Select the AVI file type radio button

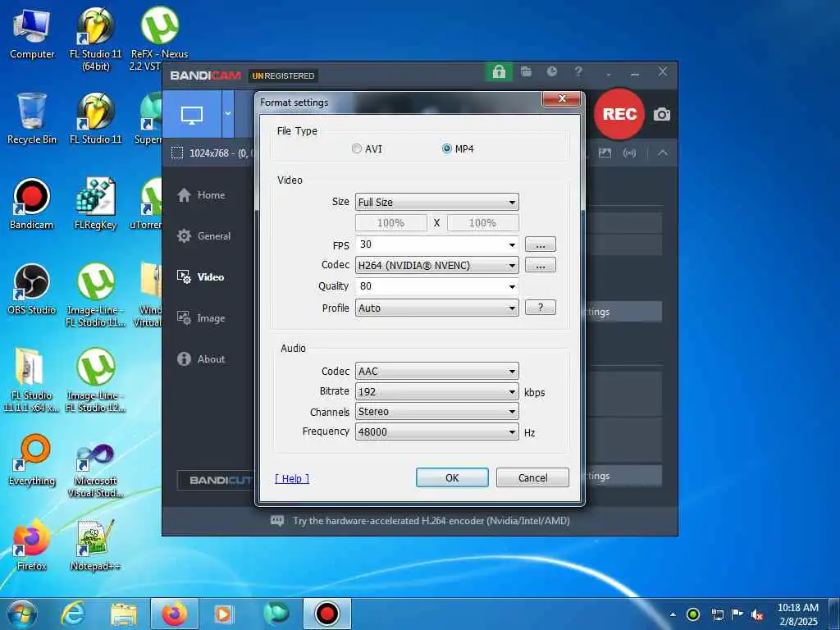(357, 149)
